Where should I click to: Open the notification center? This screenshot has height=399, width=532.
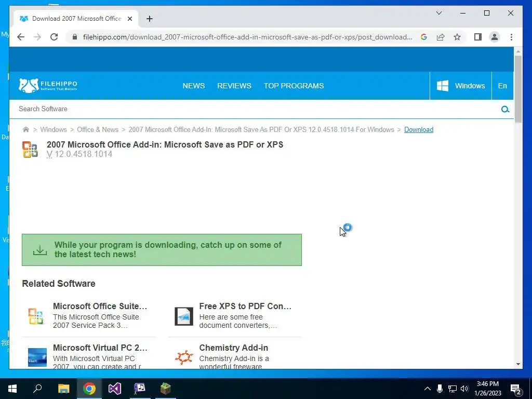point(515,389)
